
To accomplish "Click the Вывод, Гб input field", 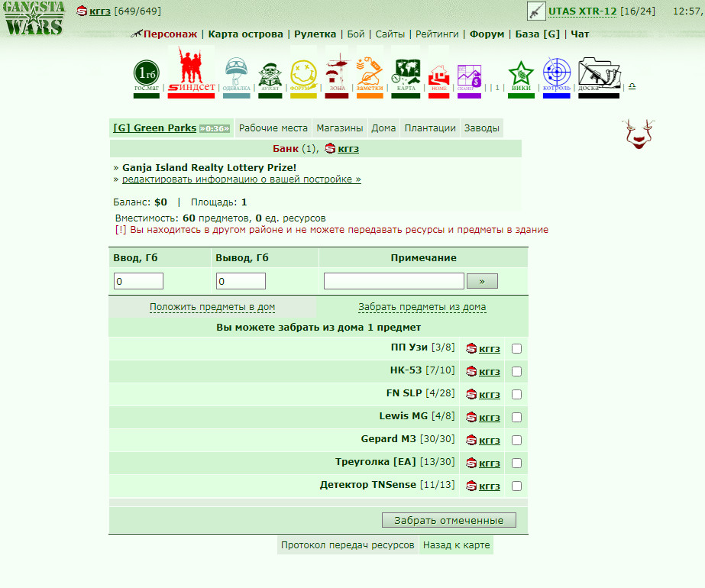I will pyautogui.click(x=241, y=282).
